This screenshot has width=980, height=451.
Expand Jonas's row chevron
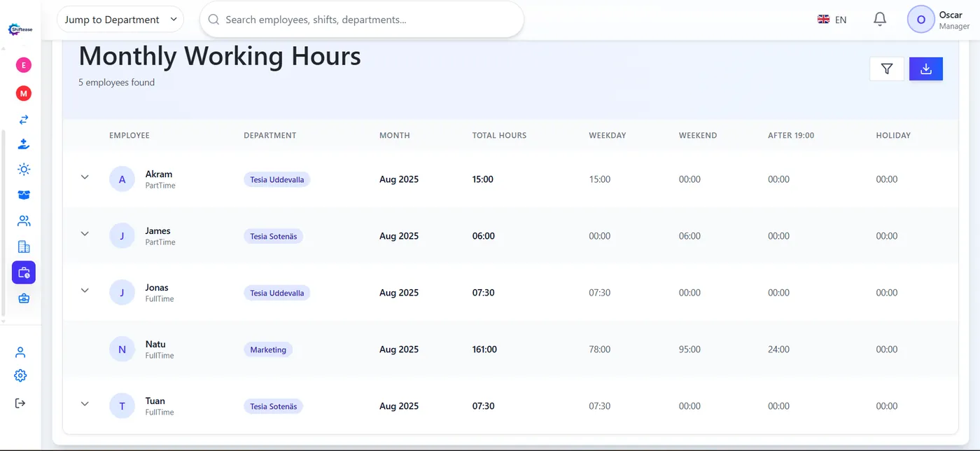[85, 291]
